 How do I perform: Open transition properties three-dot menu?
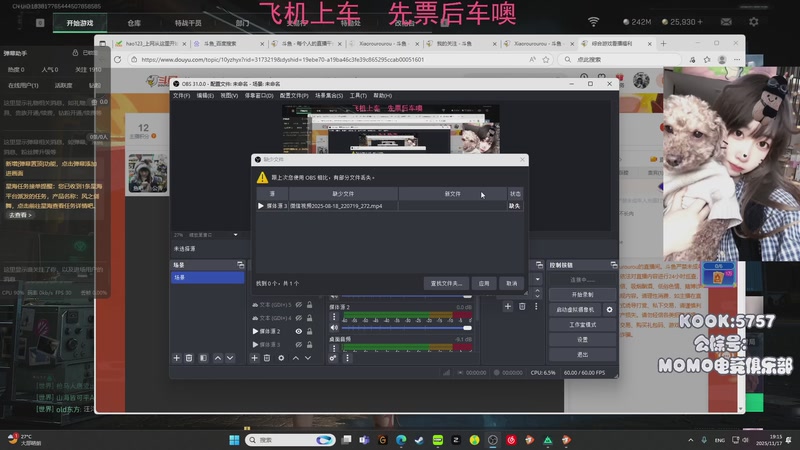click(536, 306)
